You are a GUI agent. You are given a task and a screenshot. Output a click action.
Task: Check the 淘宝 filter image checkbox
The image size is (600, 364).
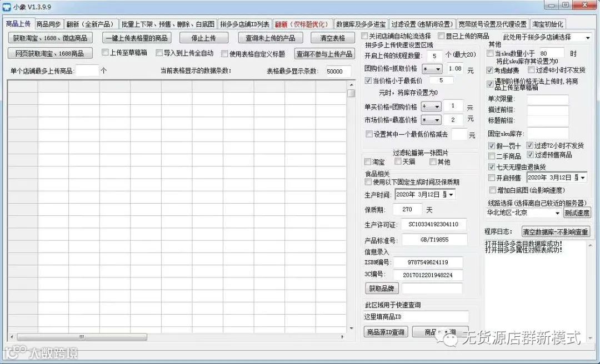(368, 161)
